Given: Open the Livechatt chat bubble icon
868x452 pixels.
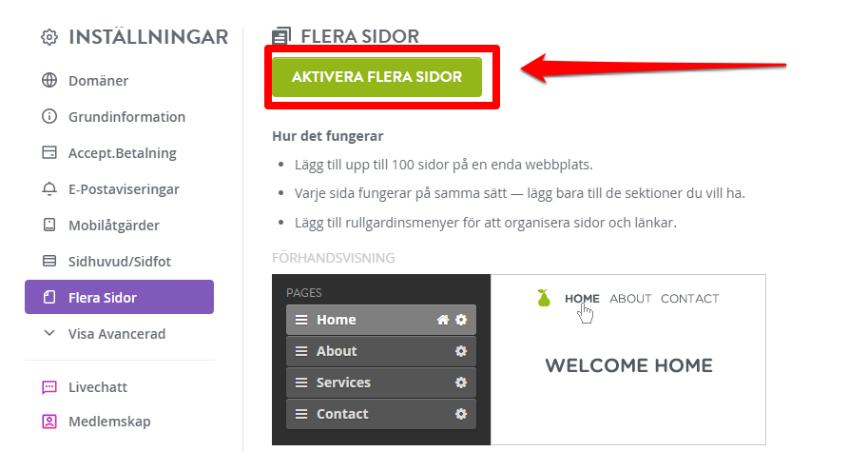Looking at the screenshot, I should tap(49, 386).
